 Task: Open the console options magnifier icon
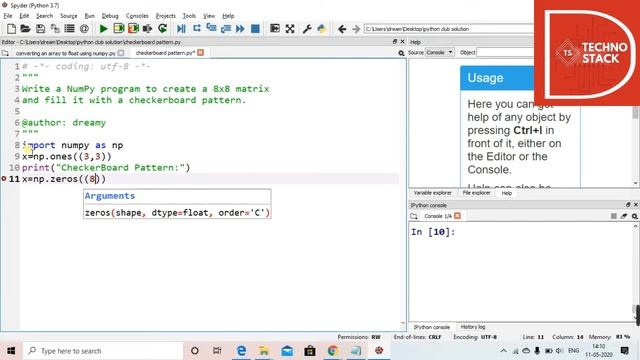pyautogui.click(x=635, y=216)
